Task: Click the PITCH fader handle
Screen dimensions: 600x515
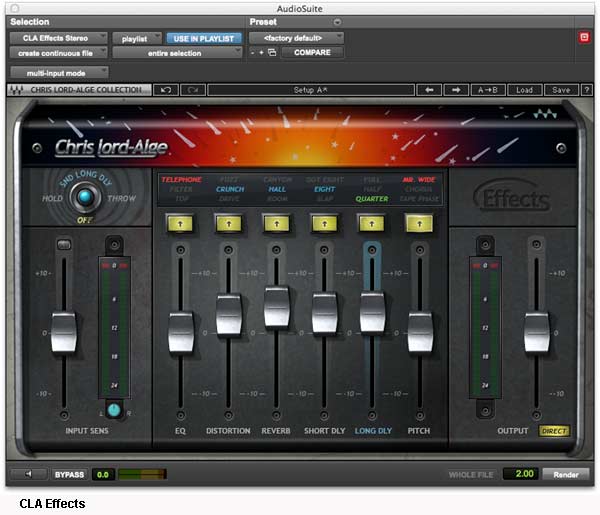Action: click(x=420, y=332)
